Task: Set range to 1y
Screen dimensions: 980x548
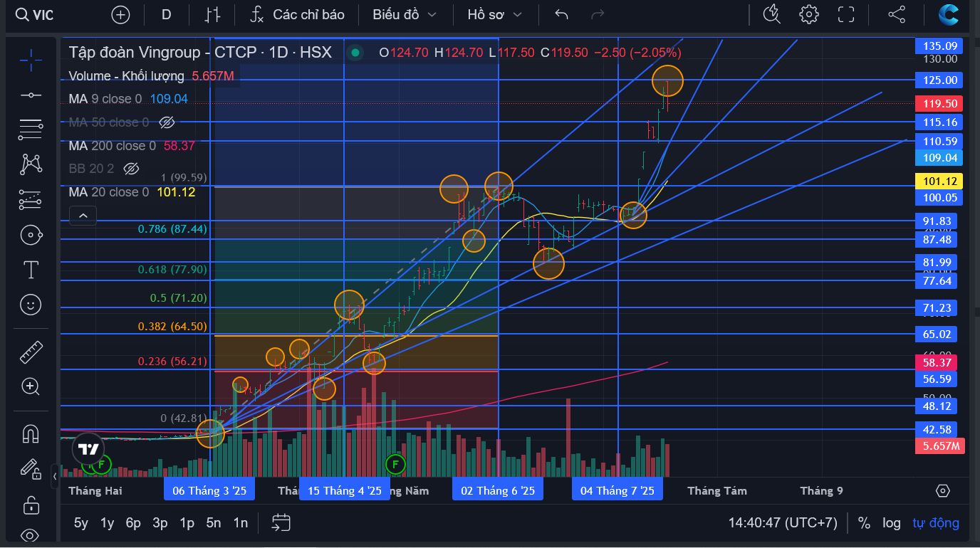Action: pyautogui.click(x=108, y=523)
